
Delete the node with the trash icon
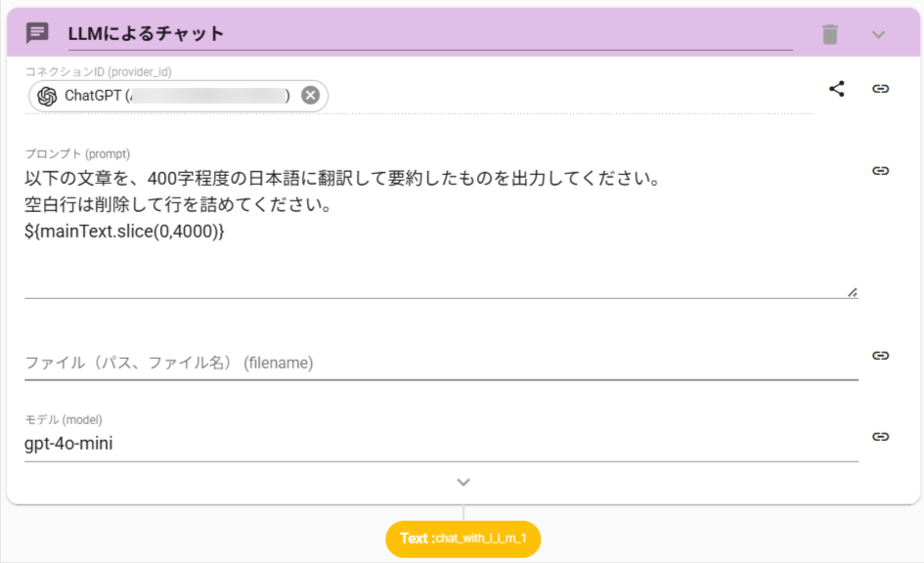(830, 34)
